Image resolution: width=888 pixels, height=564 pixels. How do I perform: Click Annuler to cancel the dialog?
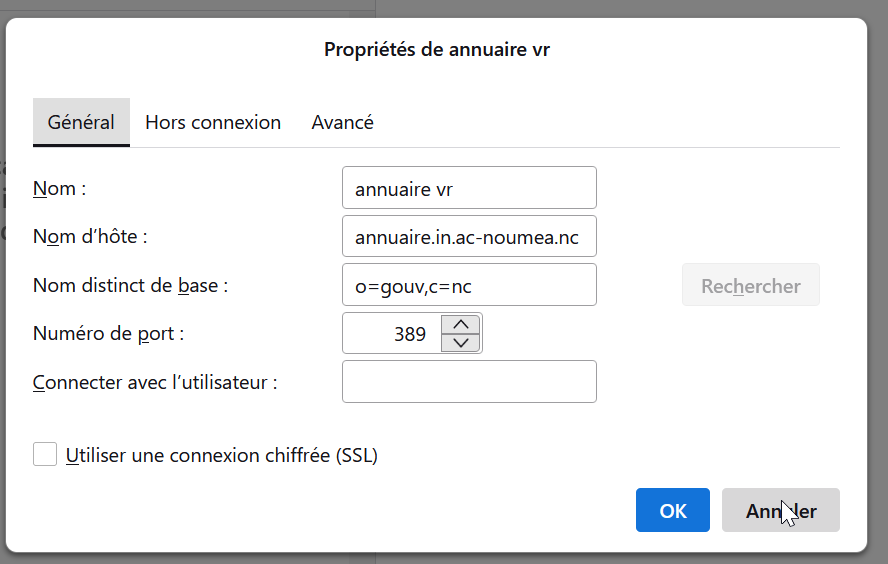click(x=780, y=510)
